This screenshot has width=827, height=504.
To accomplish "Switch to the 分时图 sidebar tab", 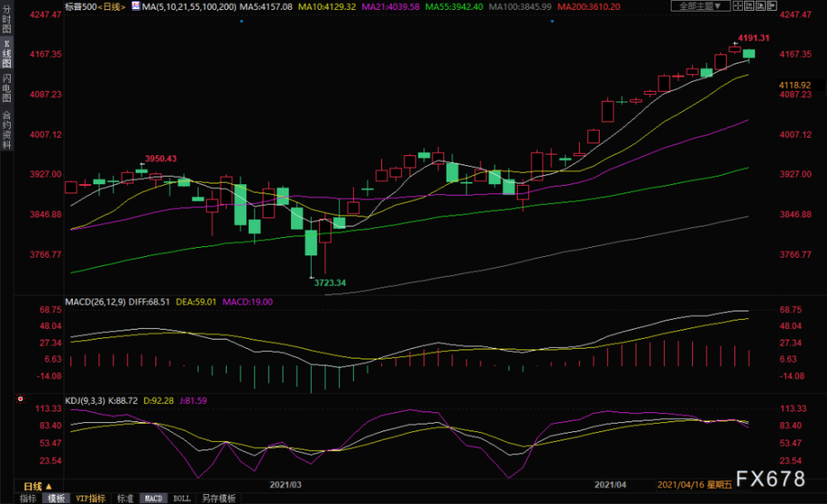I will point(7,19).
